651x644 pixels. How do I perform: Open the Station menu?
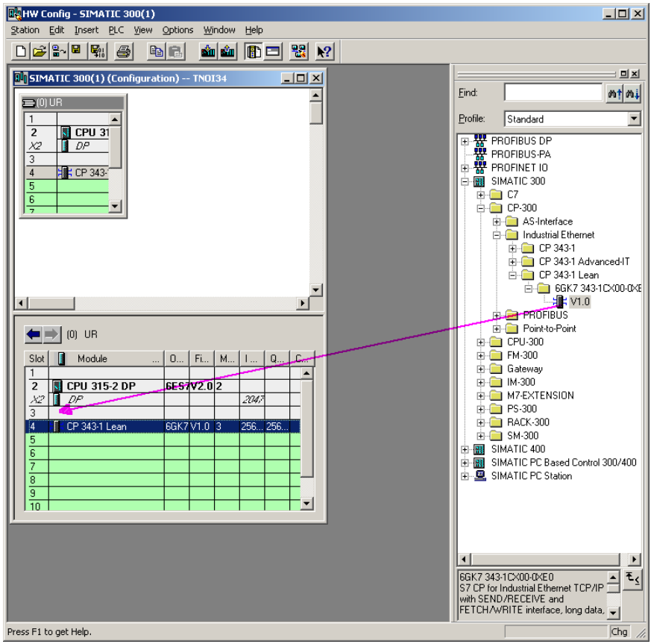pos(25,30)
